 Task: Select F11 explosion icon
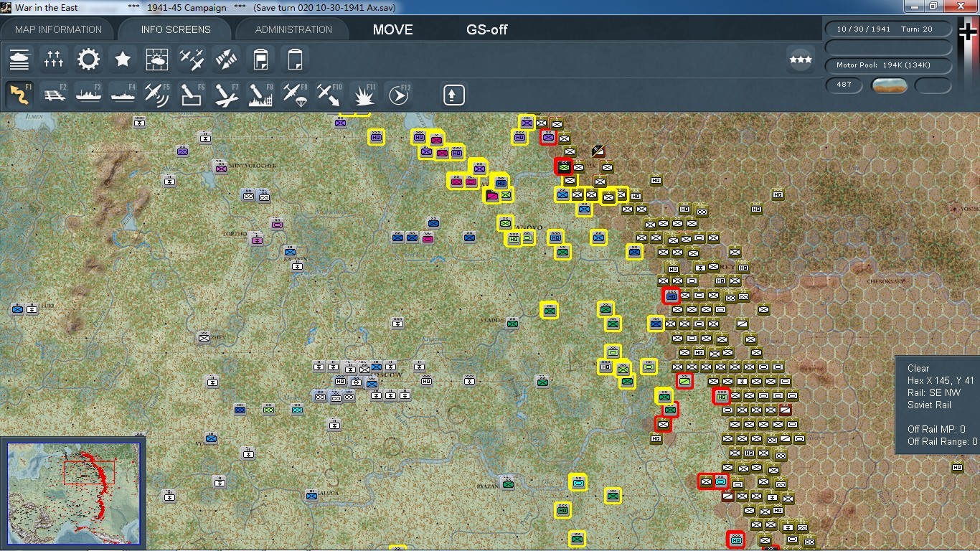pos(364,94)
